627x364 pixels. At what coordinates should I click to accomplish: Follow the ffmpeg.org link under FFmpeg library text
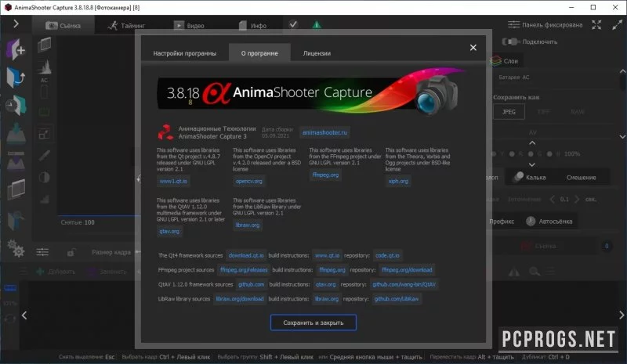click(x=325, y=175)
